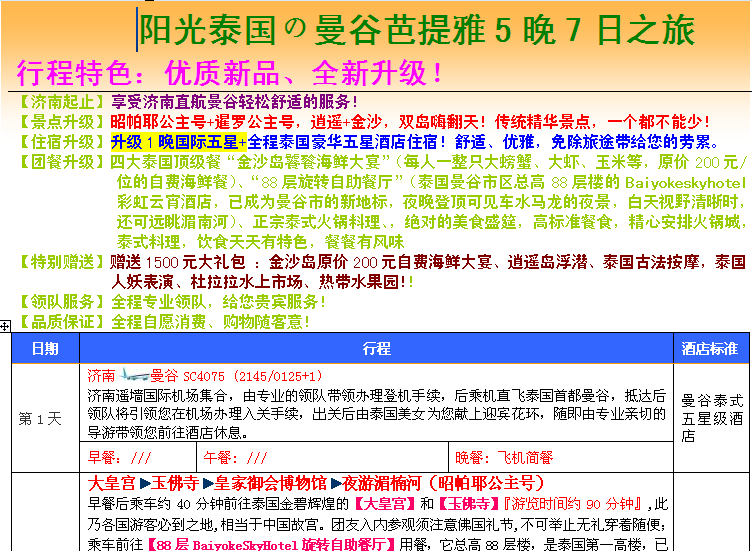This screenshot has height=551, width=752.
Task: Click the 第1天 date cell
Action: tap(40, 418)
